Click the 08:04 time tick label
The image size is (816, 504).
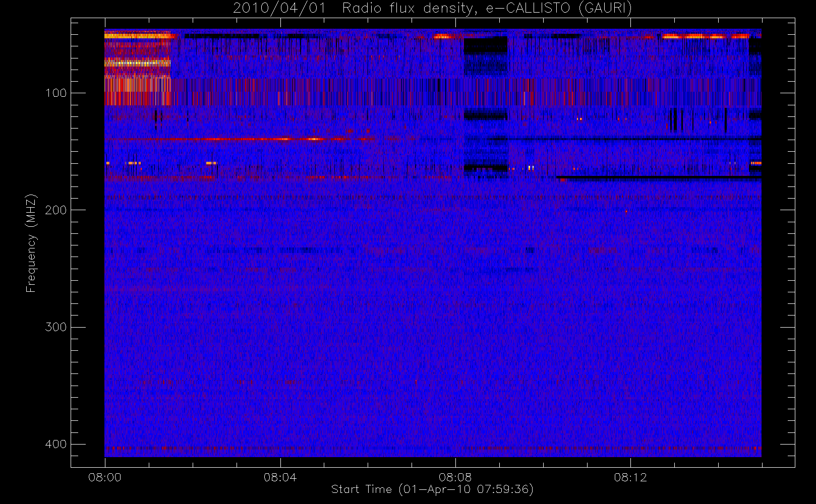[x=280, y=477]
